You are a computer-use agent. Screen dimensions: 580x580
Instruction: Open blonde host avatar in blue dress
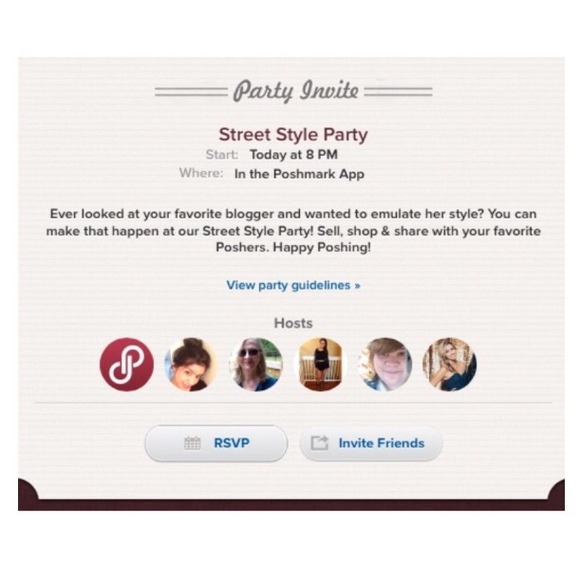click(x=450, y=364)
